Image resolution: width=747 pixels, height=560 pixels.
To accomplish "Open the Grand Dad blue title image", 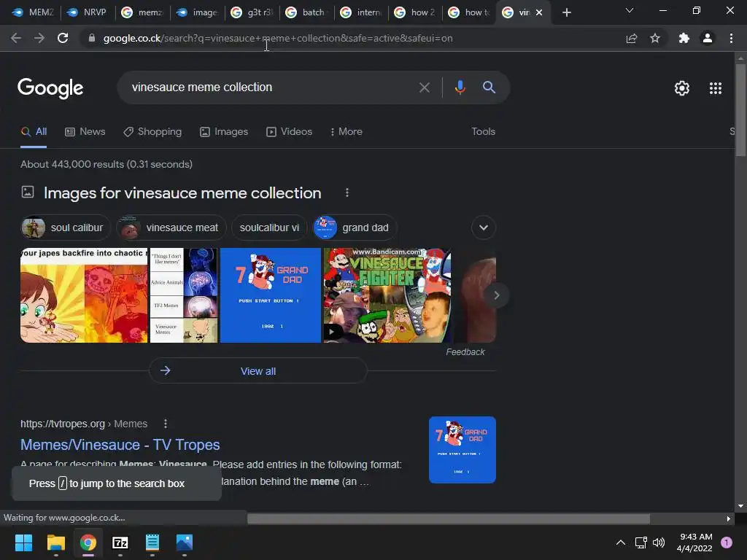I will 271,295.
